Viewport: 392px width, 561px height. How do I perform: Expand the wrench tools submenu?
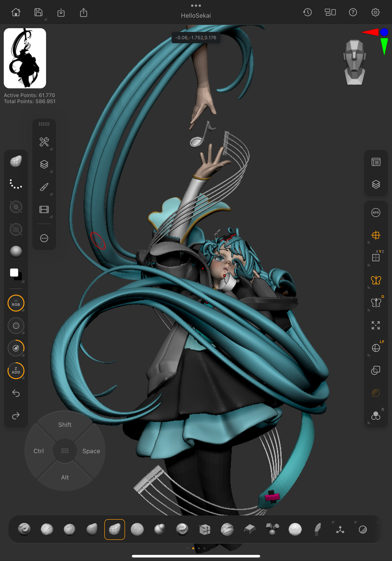click(44, 142)
